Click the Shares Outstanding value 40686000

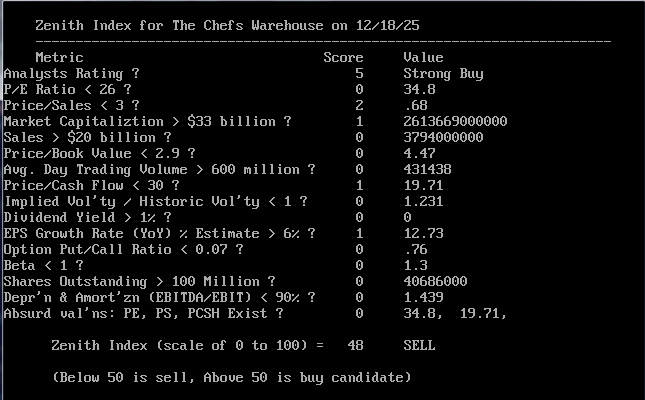[x=435, y=281]
